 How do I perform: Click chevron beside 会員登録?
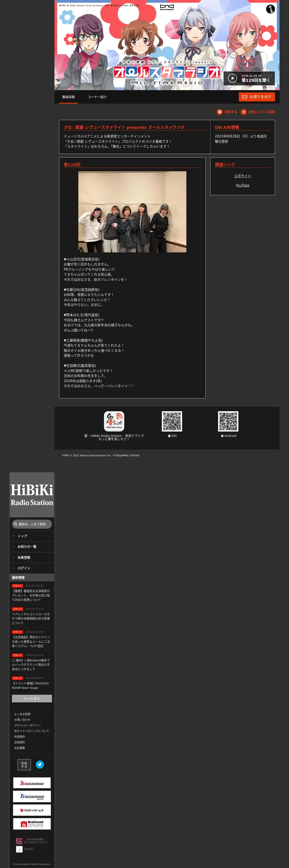tap(14, 557)
